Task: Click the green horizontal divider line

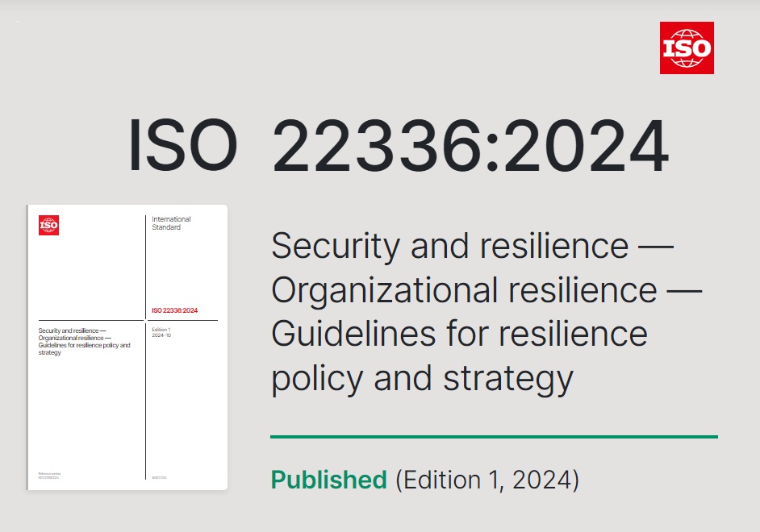Action: tap(494, 437)
